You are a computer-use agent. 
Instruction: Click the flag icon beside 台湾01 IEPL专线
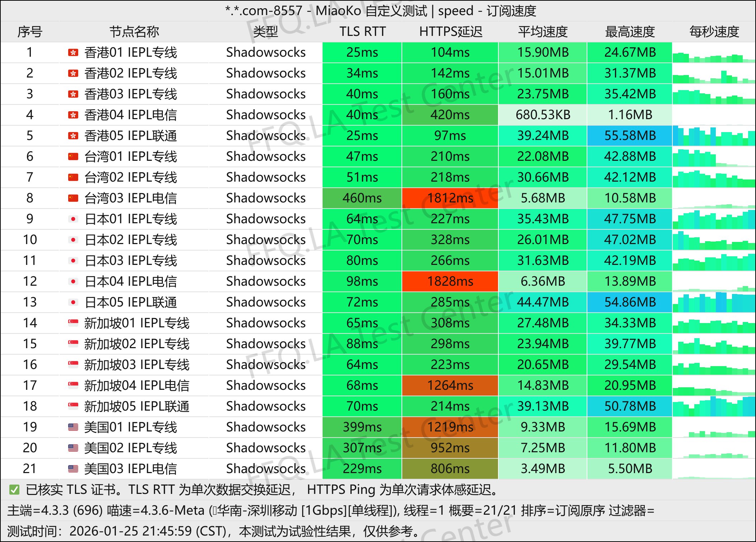coord(73,157)
